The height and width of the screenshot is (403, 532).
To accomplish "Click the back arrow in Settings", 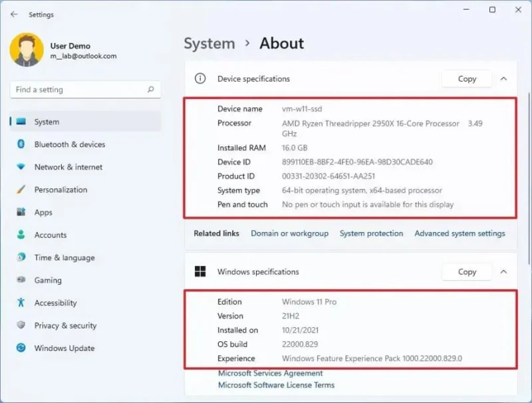I will click(14, 14).
